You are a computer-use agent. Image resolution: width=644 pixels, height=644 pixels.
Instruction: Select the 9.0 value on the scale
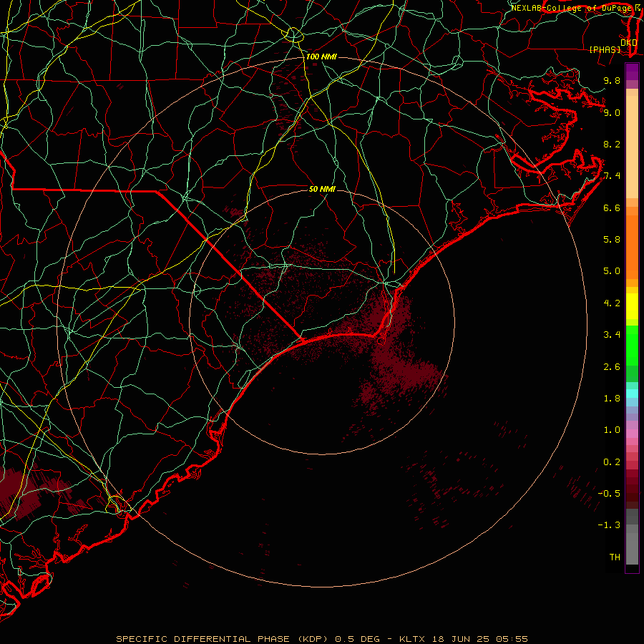612,112
